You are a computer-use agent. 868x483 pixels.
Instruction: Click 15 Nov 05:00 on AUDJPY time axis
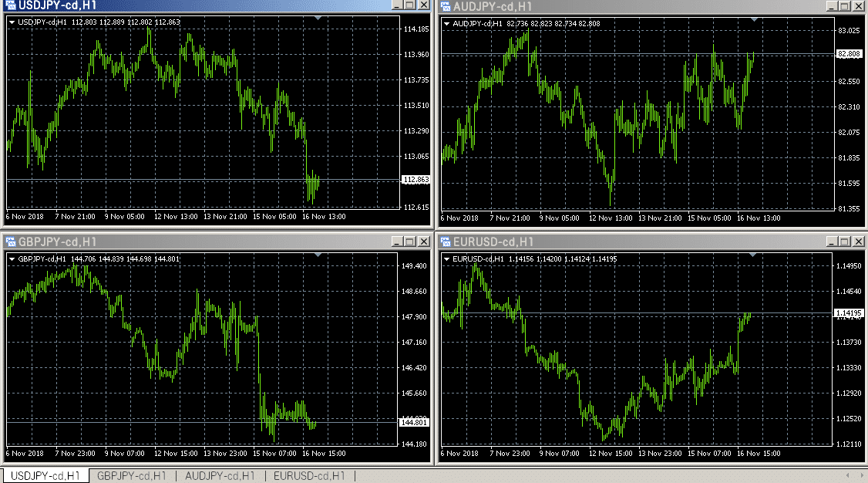coord(709,218)
